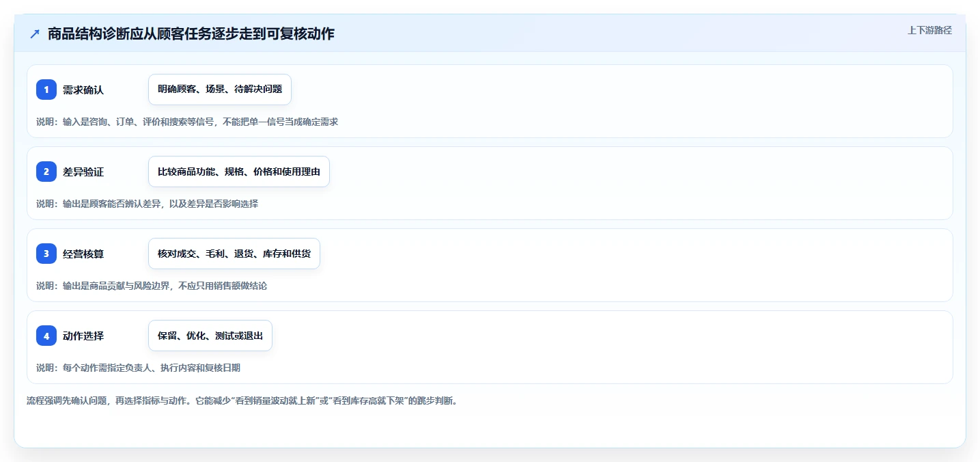Image resolution: width=980 pixels, height=462 pixels.
Task: Click the note starting 说明：每个动作需指定负责人
Action: click(138, 368)
